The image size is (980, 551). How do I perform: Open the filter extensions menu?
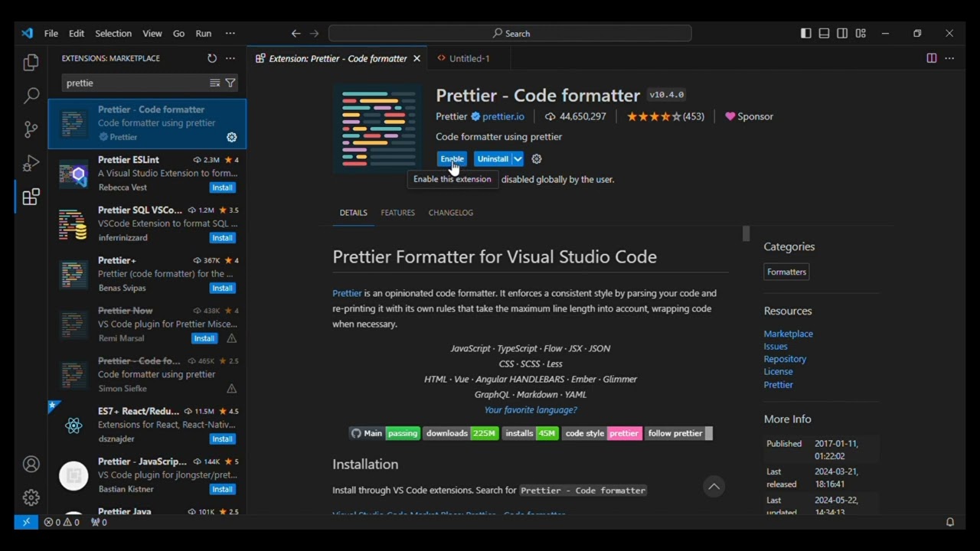click(230, 83)
